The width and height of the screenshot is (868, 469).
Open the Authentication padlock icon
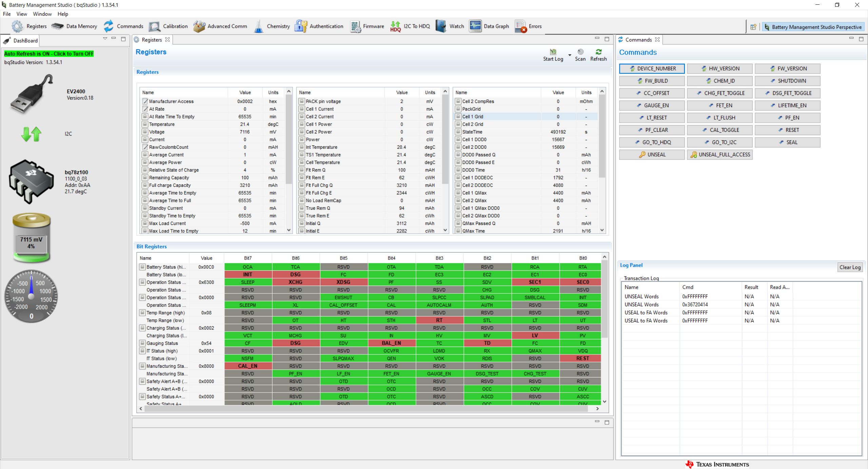click(x=301, y=26)
